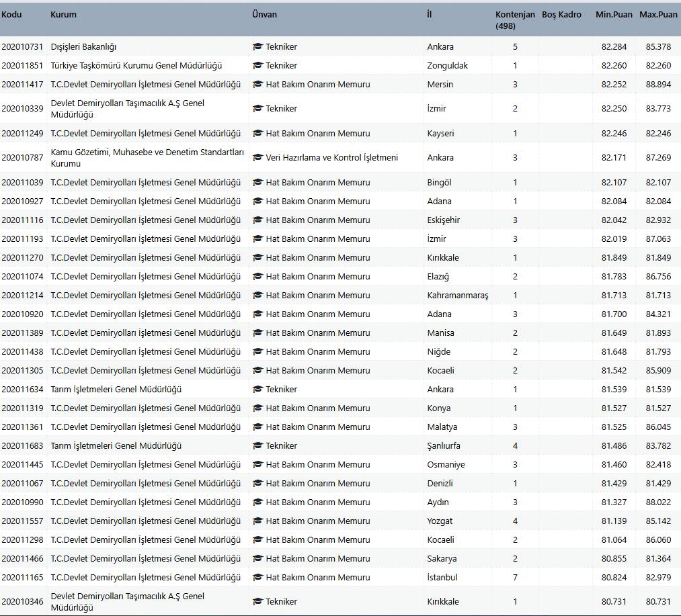The image size is (681, 616).
Task: Click the Ünvan column header
Action: [x=264, y=15]
